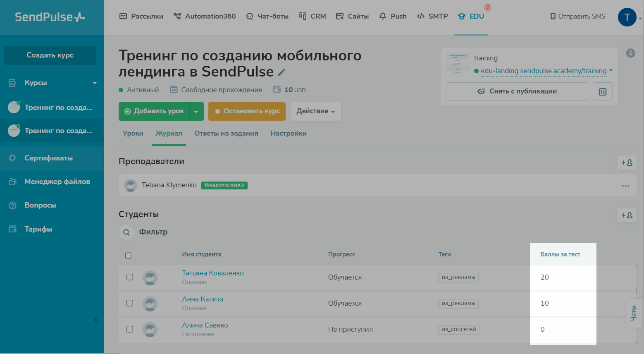Select the checkbox for Татьяна Коваленко
This screenshot has width=644, height=354.
tap(130, 277)
